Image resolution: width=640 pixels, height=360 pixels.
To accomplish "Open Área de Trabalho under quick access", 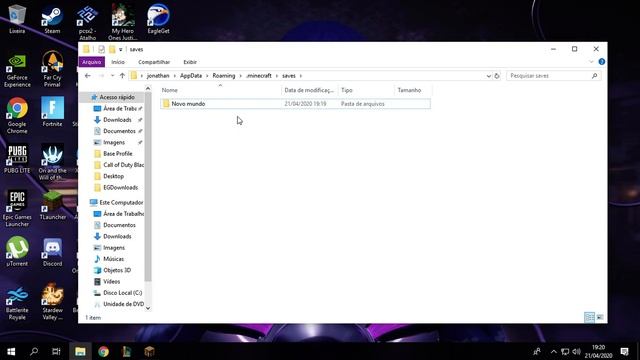I will coord(120,109).
